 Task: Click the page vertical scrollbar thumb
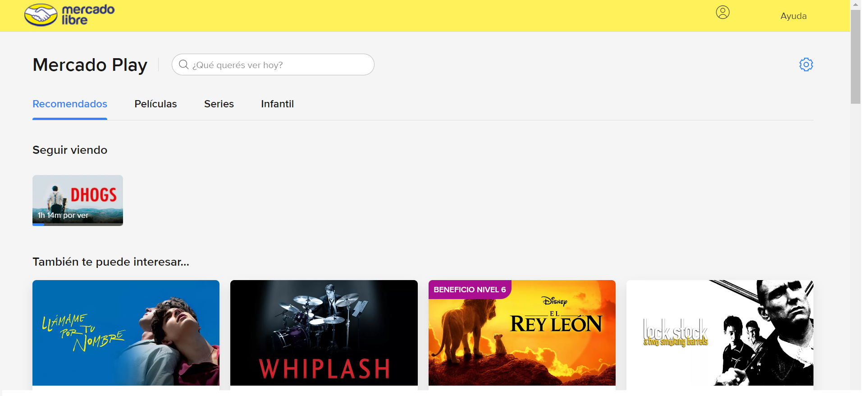855,57
